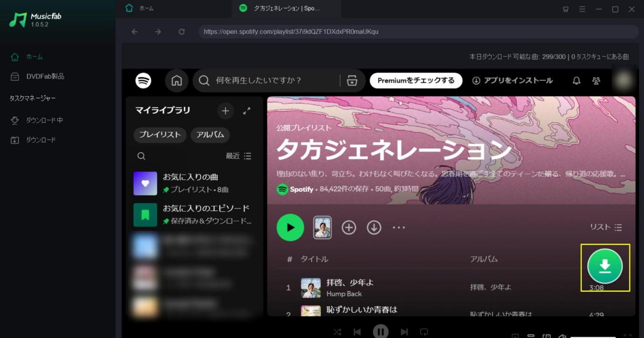Open Musicfab shop icon in title bar
The height and width of the screenshot is (338, 644).
[x=566, y=9]
